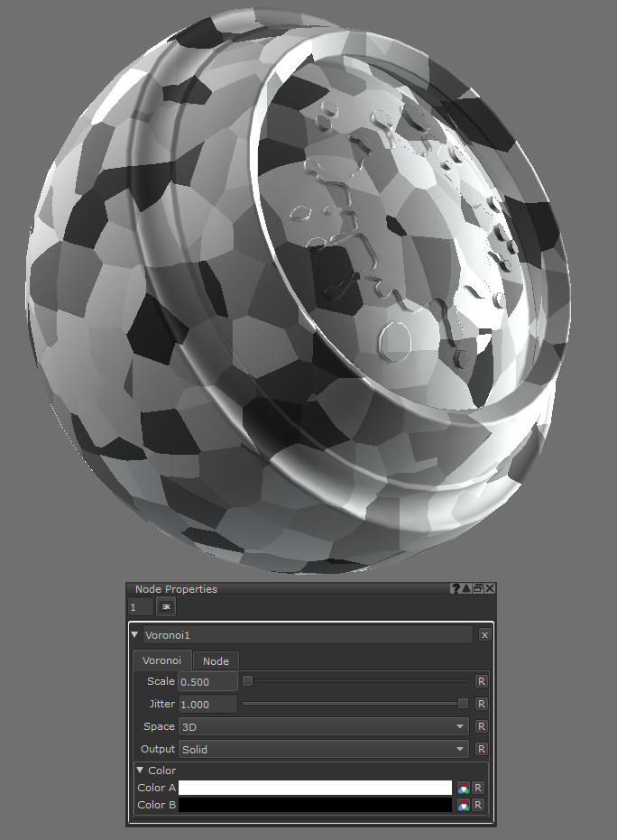617x840 pixels.
Task: Collapse the Color group
Action: pyautogui.click(x=140, y=771)
